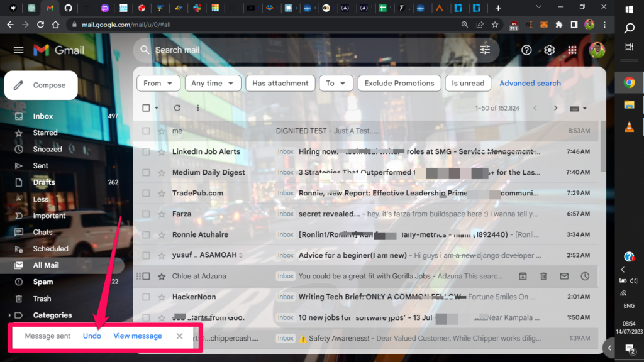
Task: Select the Farza email checkbox
Action: click(146, 214)
